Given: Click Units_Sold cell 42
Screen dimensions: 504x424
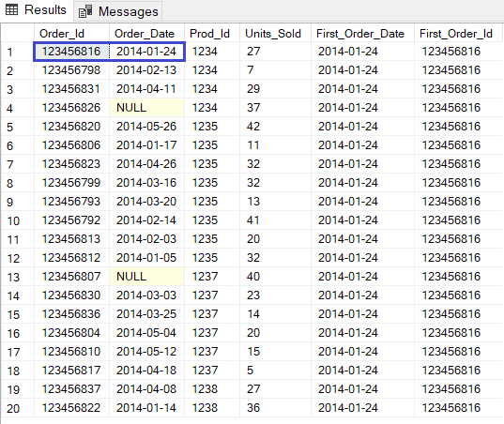Looking at the screenshot, I should point(276,127).
